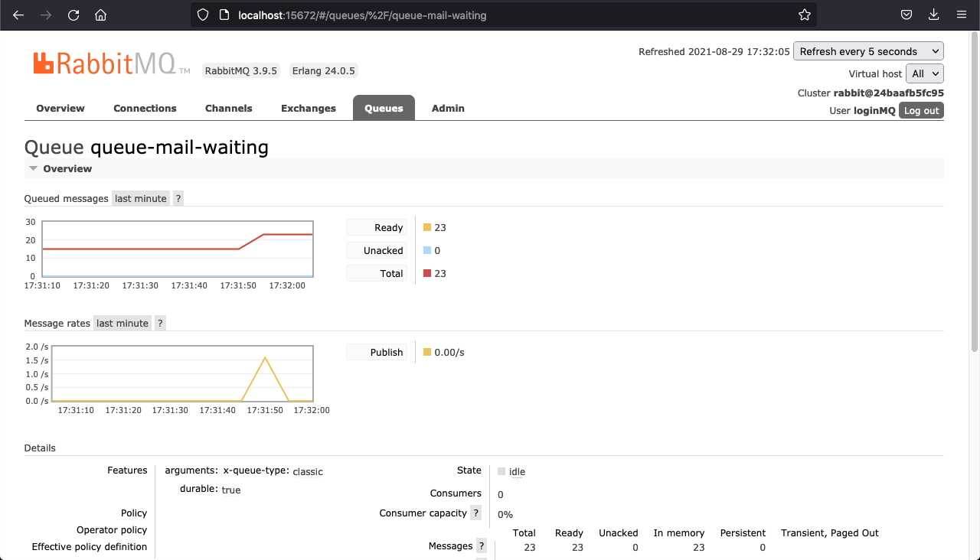This screenshot has width=980, height=560.
Task: Open the Virtual host dropdown
Action: pos(925,73)
